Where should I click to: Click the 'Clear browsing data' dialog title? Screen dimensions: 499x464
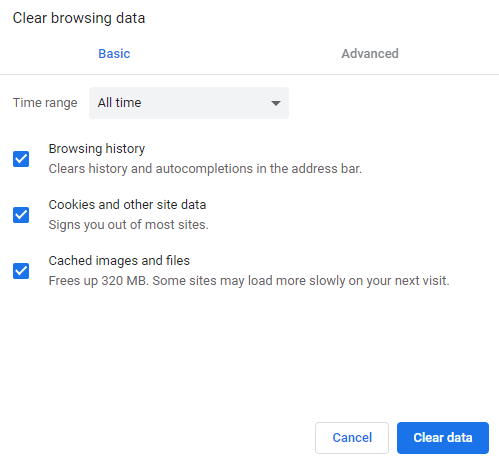79,18
